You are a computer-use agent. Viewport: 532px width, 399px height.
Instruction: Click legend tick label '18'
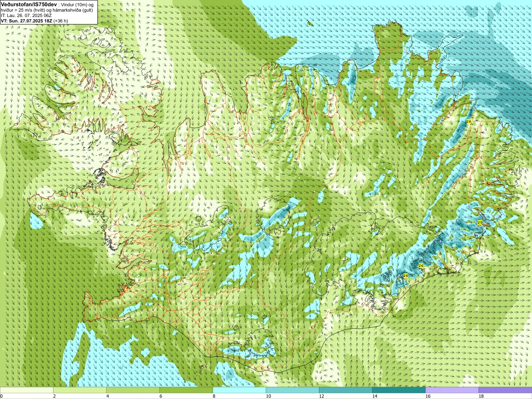pos(481,396)
